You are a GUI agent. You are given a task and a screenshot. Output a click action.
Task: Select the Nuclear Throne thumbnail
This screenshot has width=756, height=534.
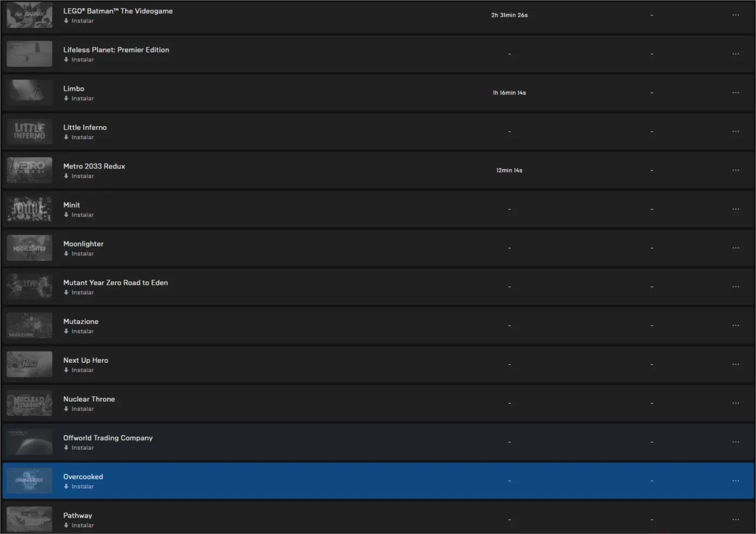click(30, 403)
